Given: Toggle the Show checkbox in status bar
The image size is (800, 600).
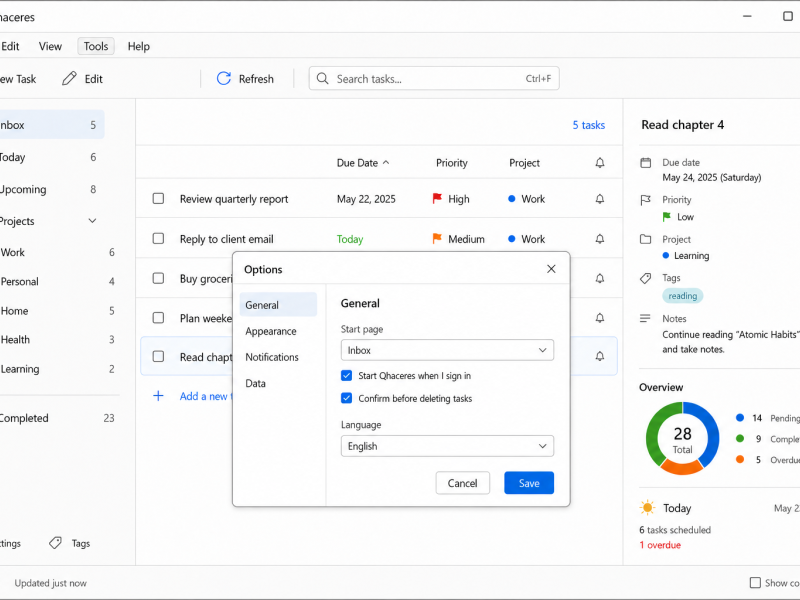Looking at the screenshot, I should (x=755, y=583).
